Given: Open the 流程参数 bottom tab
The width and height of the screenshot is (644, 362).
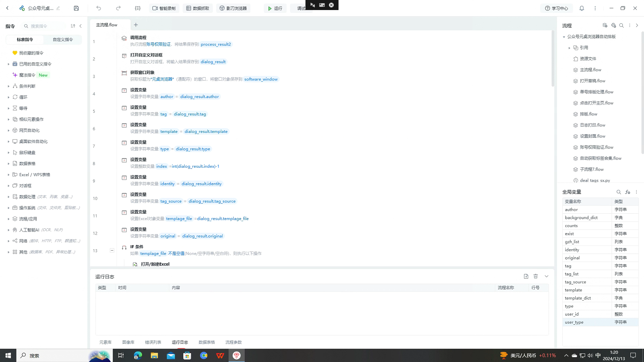Looking at the screenshot, I should [x=234, y=342].
